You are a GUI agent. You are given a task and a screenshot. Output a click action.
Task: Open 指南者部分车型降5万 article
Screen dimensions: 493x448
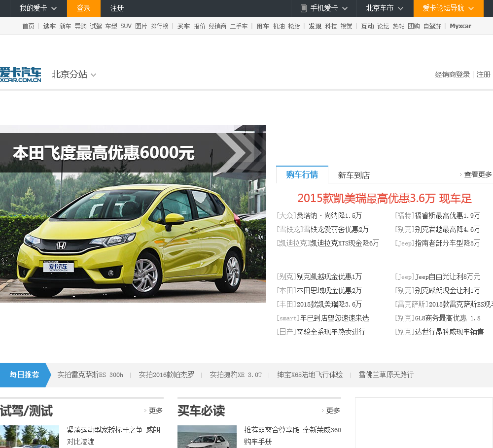[x=448, y=243]
